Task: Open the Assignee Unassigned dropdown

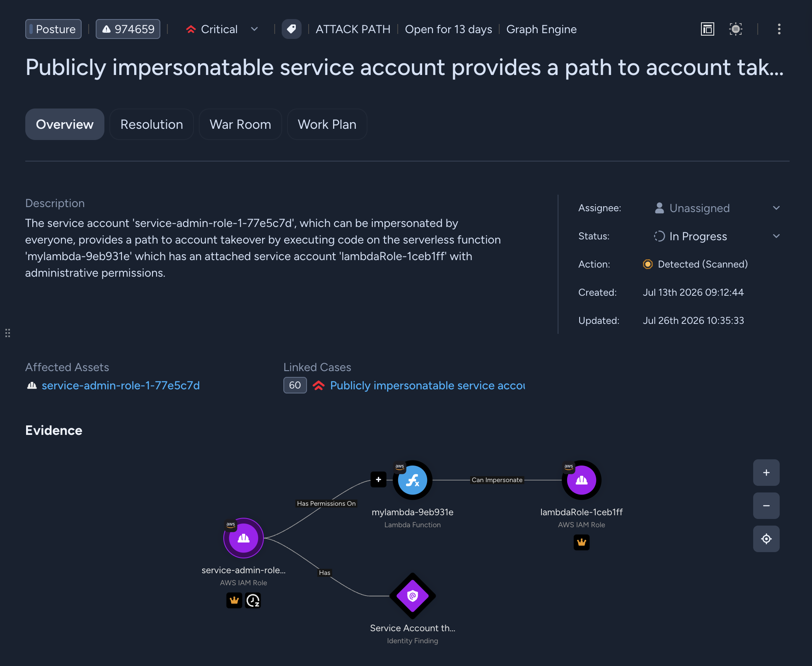Action: tap(717, 208)
